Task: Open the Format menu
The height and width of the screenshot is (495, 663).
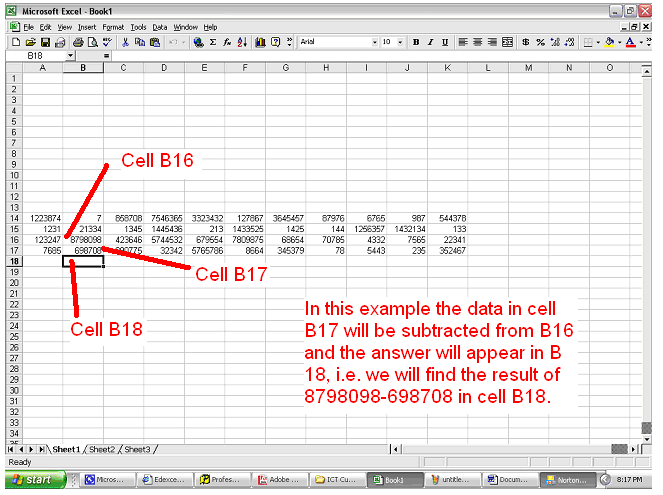Action: 113,27
